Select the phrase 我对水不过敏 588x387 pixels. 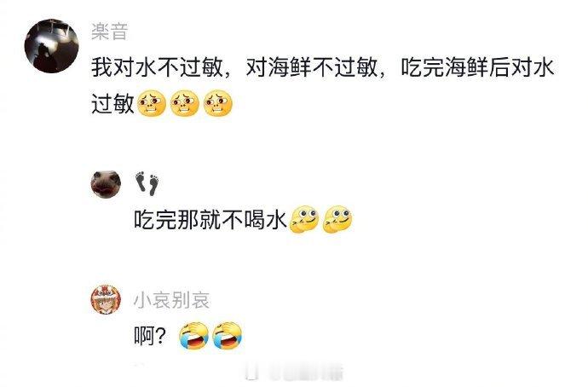click(158, 68)
